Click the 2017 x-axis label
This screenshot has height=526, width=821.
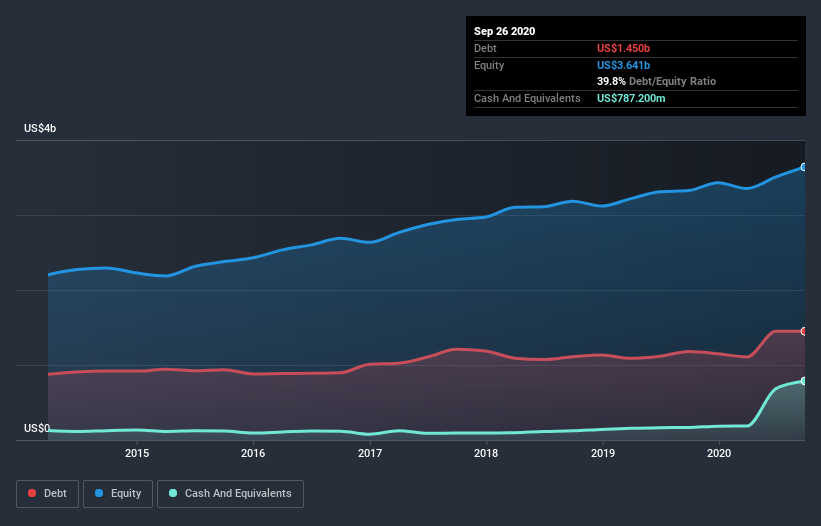click(x=370, y=453)
